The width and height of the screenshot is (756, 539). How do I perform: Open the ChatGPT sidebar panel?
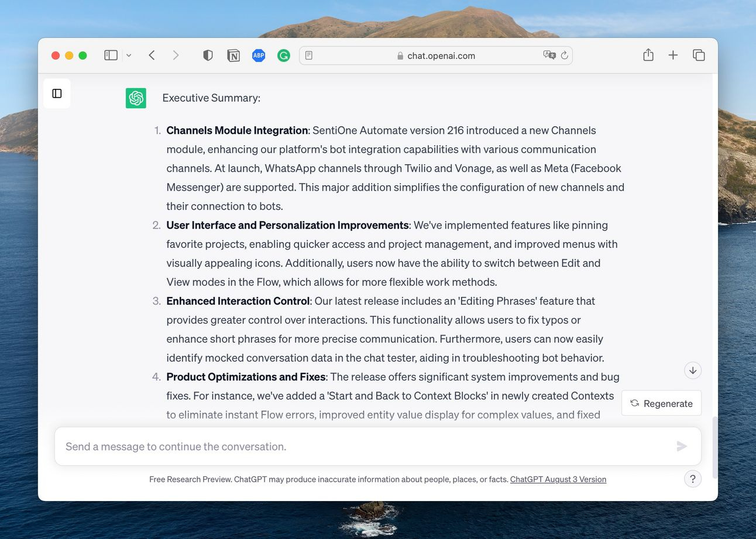coord(57,94)
